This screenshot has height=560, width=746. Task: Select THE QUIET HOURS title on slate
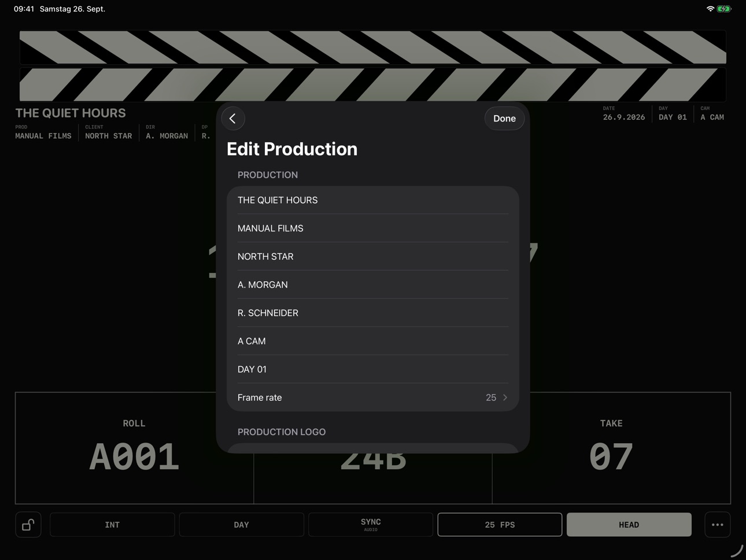[71, 113]
